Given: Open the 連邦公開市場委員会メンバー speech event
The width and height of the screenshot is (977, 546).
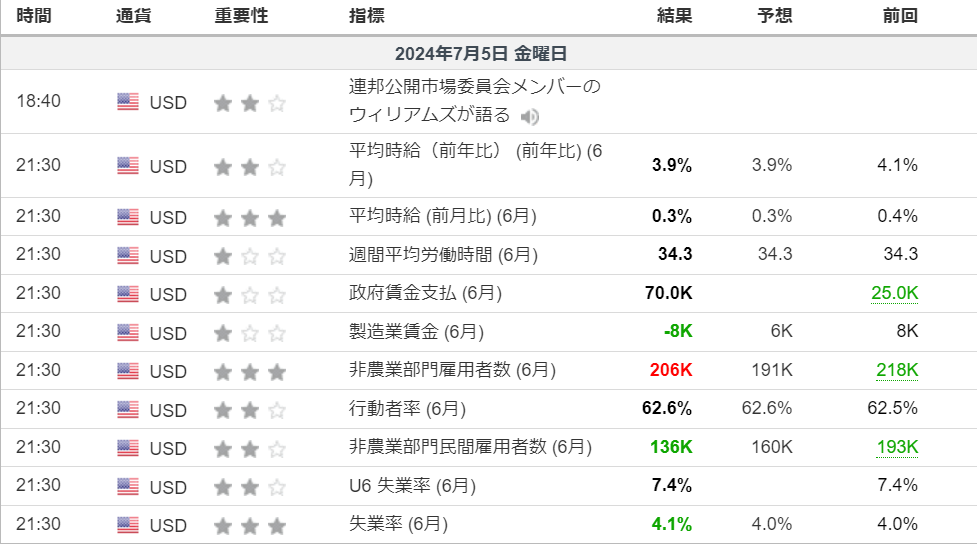Looking at the screenshot, I should (x=475, y=87).
